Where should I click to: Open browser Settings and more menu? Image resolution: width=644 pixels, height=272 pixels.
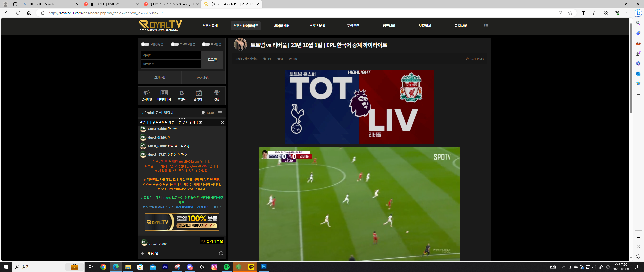[628, 13]
